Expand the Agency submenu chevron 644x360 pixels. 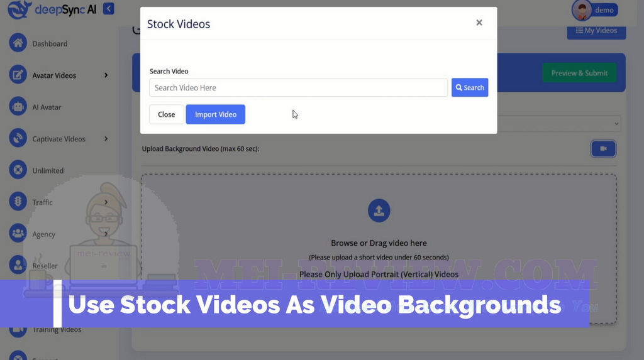(x=106, y=234)
